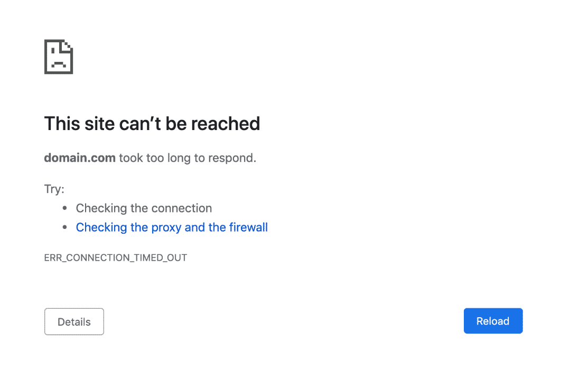
Task: Click the This site can't be reached heading
Action: point(152,123)
